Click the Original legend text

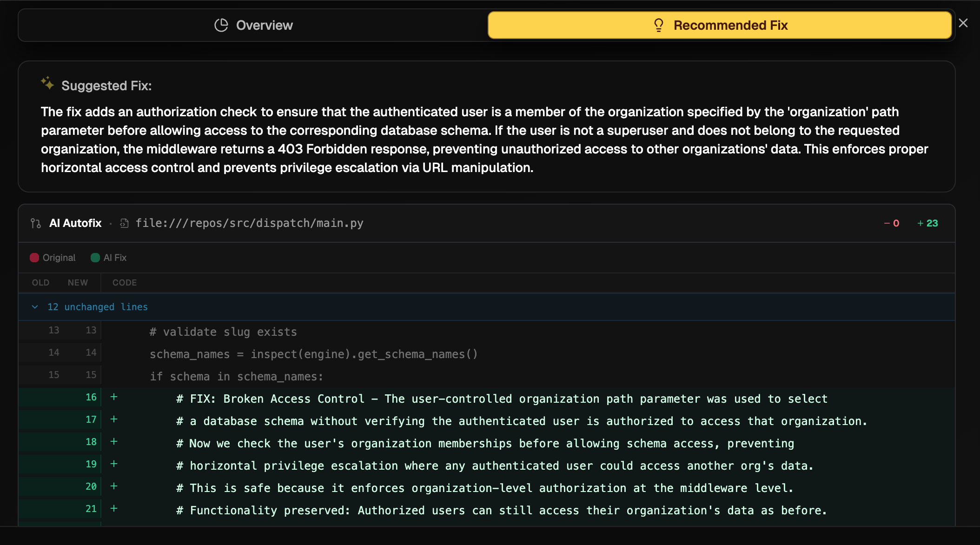click(59, 258)
